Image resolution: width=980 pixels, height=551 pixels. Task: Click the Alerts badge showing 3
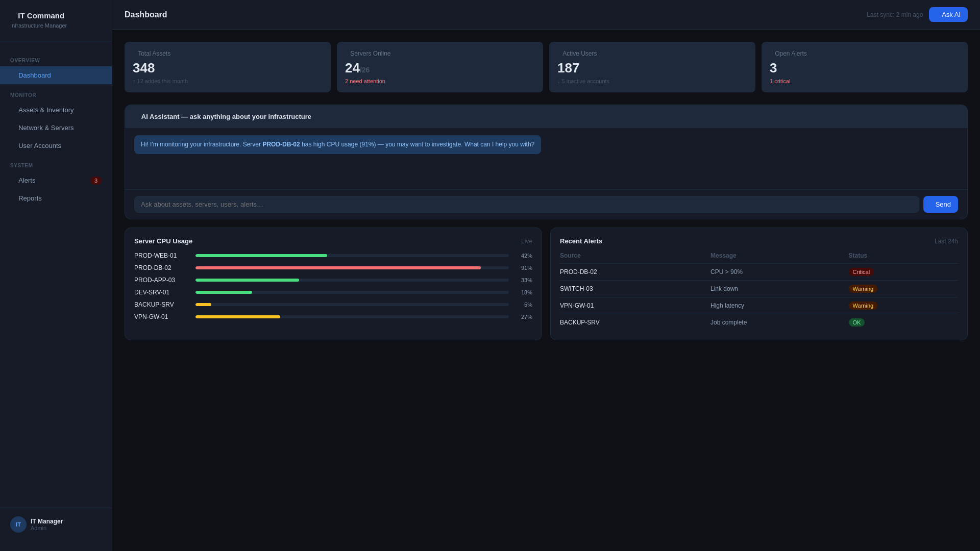click(x=96, y=181)
